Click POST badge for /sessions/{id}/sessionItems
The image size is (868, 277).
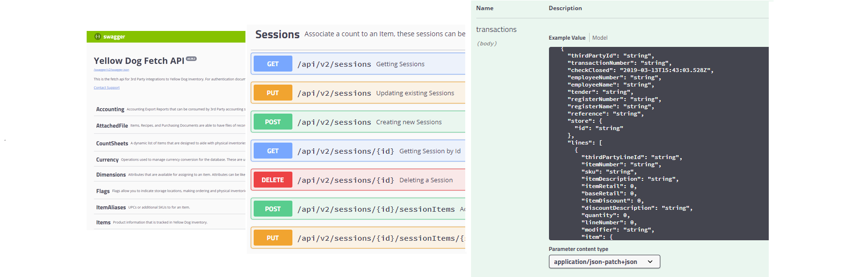[273, 209]
